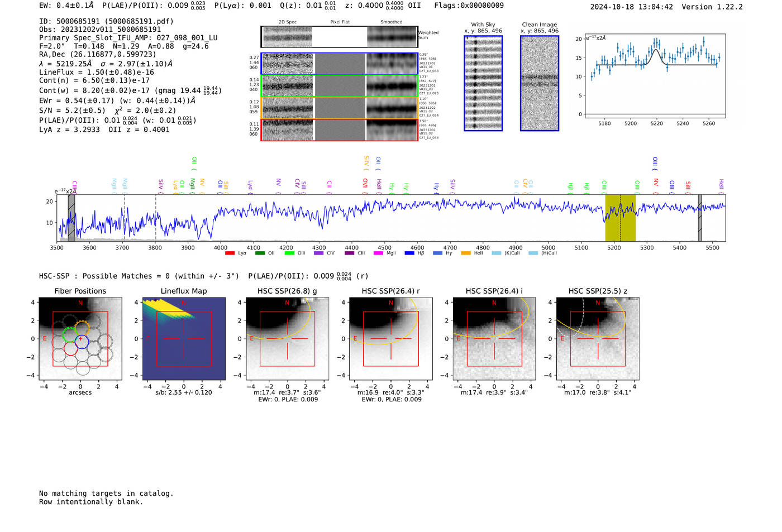The image size is (782, 532).
Task: Click the Pixel Flat column header
Action: (x=340, y=22)
